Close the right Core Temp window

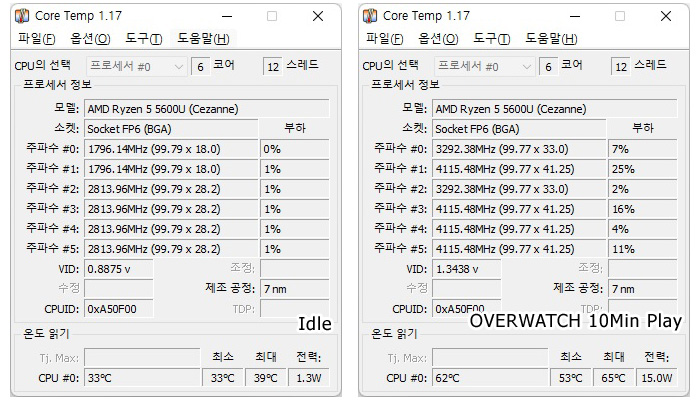(x=666, y=16)
